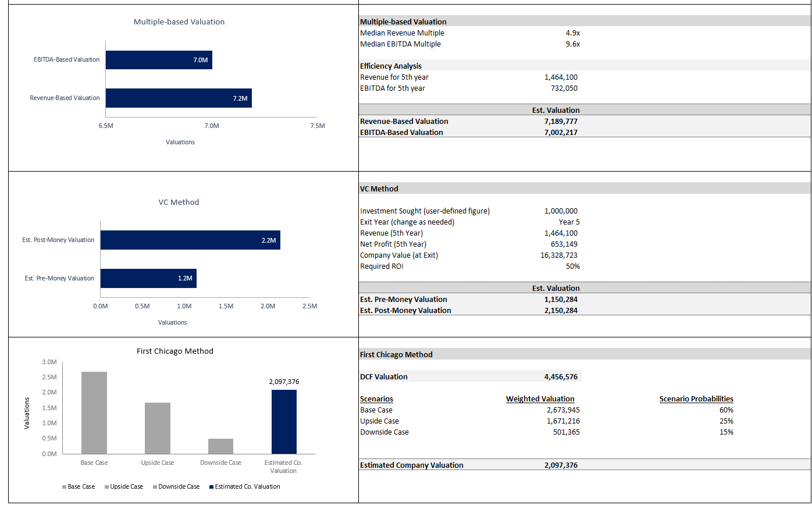
Task: Click the Required ROI 50% cell
Action: [572, 266]
